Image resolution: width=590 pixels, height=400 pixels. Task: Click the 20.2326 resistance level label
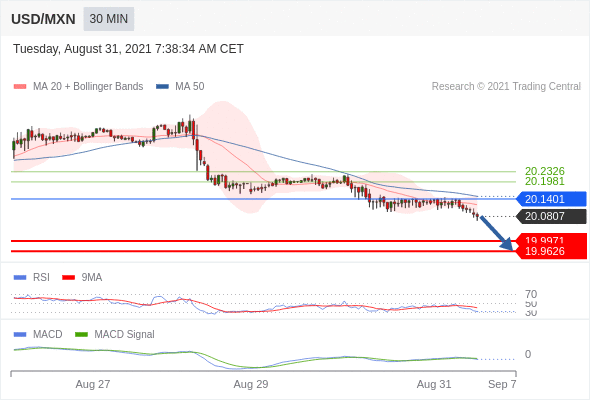(x=544, y=171)
